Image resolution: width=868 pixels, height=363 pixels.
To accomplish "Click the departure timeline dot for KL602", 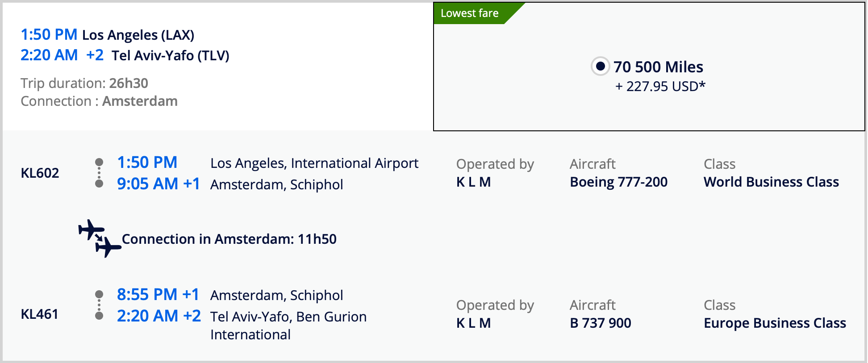I will 99,162.
